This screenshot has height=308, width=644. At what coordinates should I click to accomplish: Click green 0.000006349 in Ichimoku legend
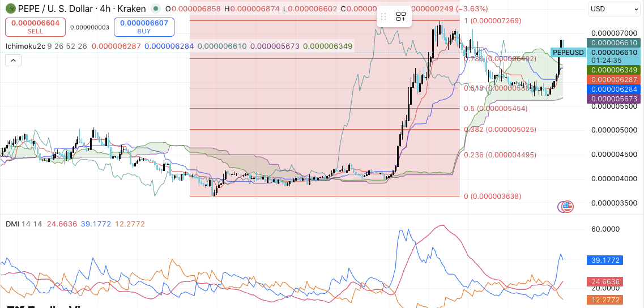coord(328,46)
